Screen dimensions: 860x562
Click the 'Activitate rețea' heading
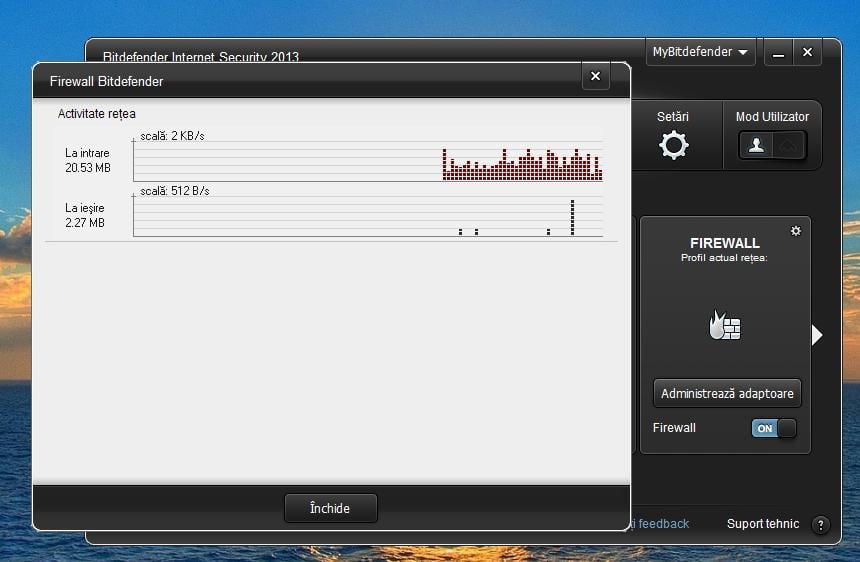coord(97,113)
